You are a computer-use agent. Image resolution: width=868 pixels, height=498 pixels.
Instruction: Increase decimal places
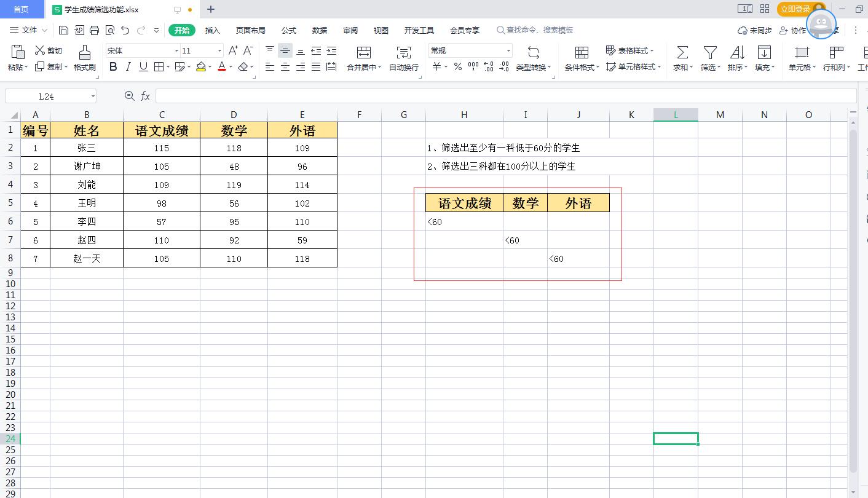(x=489, y=67)
